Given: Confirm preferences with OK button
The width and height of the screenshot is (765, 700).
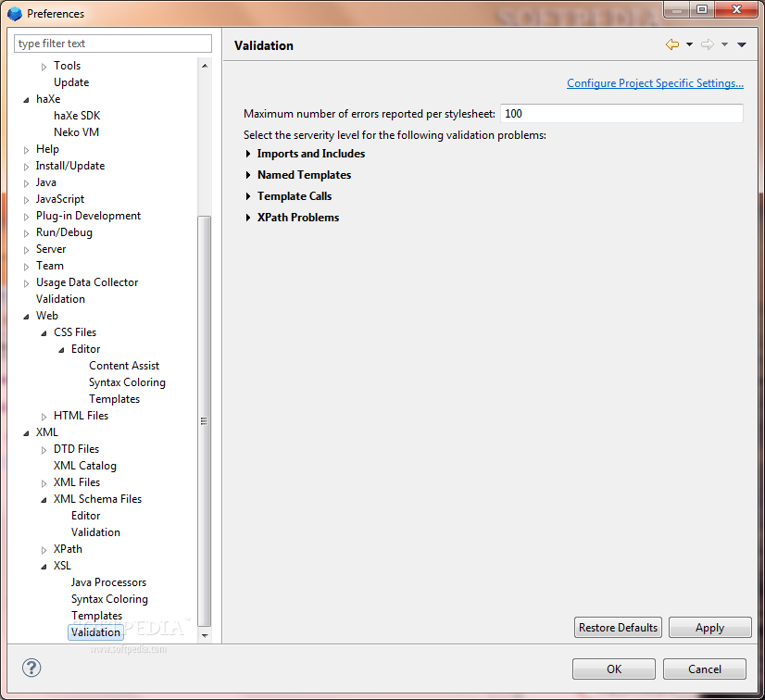Looking at the screenshot, I should [614, 669].
